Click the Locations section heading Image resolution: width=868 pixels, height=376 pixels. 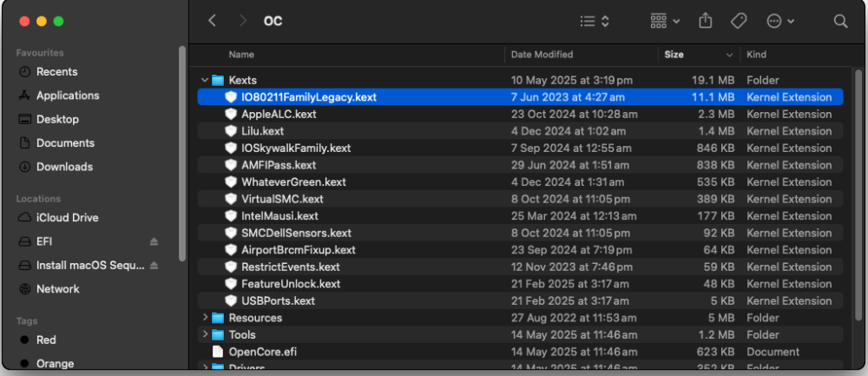38,199
